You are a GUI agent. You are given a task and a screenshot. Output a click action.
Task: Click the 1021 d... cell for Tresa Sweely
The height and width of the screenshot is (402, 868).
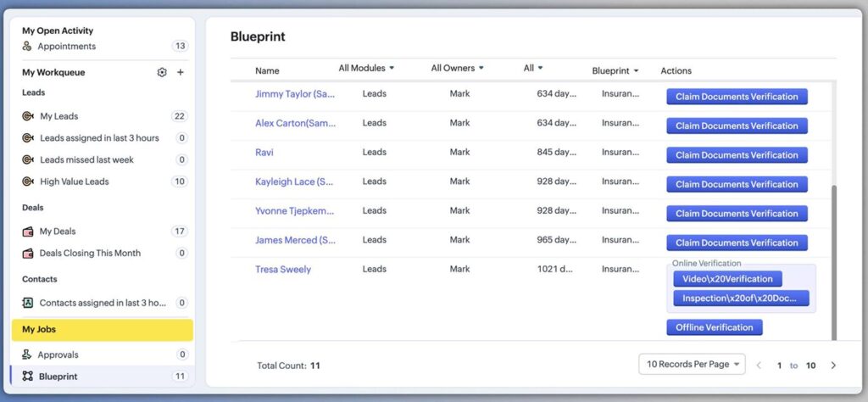point(555,269)
